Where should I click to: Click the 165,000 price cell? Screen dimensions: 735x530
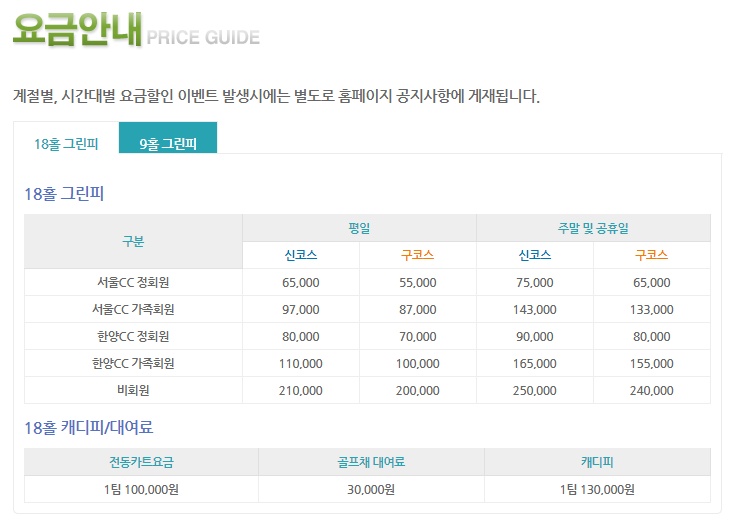click(x=535, y=364)
